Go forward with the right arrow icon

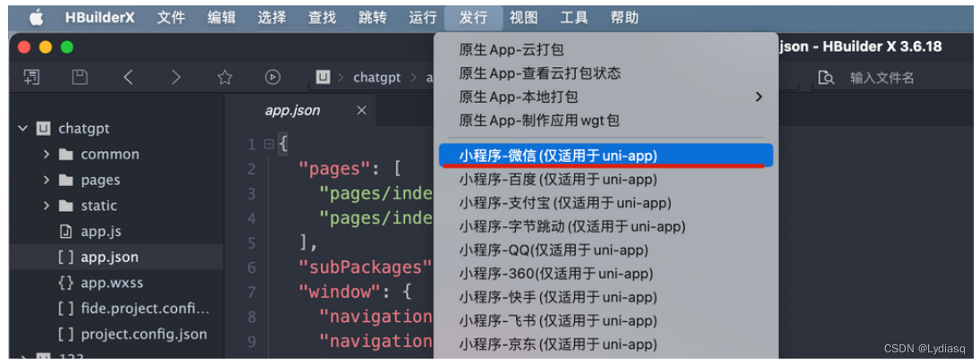176,77
